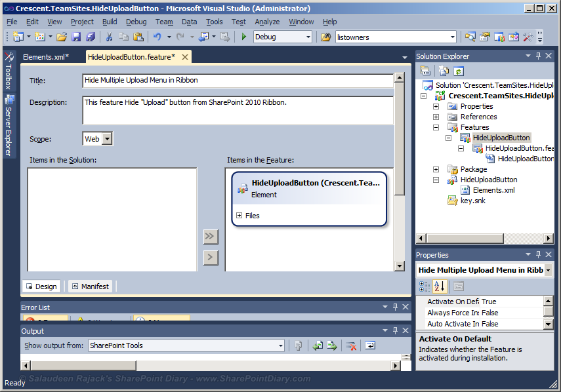
Task: Toggle auto-hide pin on Output panel
Action: (395, 330)
